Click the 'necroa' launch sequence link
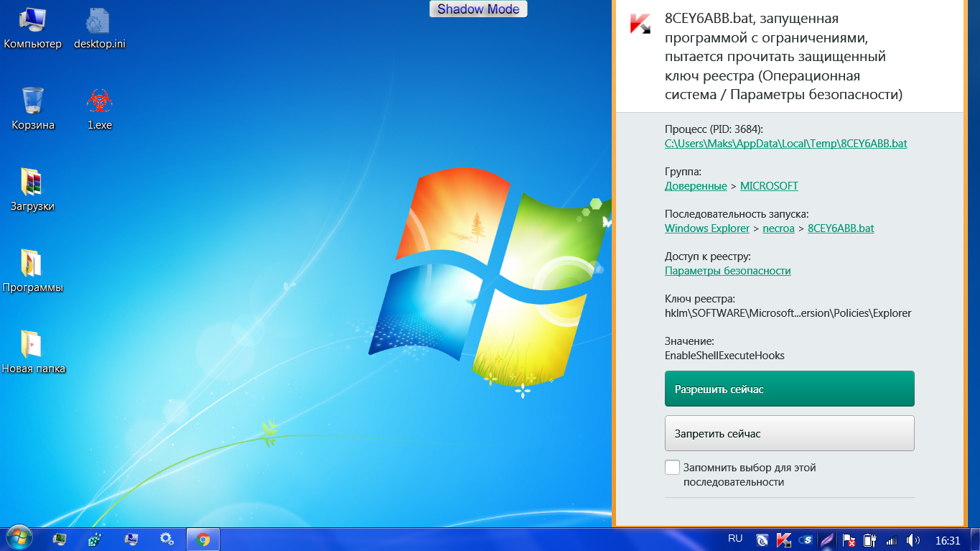The image size is (980, 551). [778, 228]
